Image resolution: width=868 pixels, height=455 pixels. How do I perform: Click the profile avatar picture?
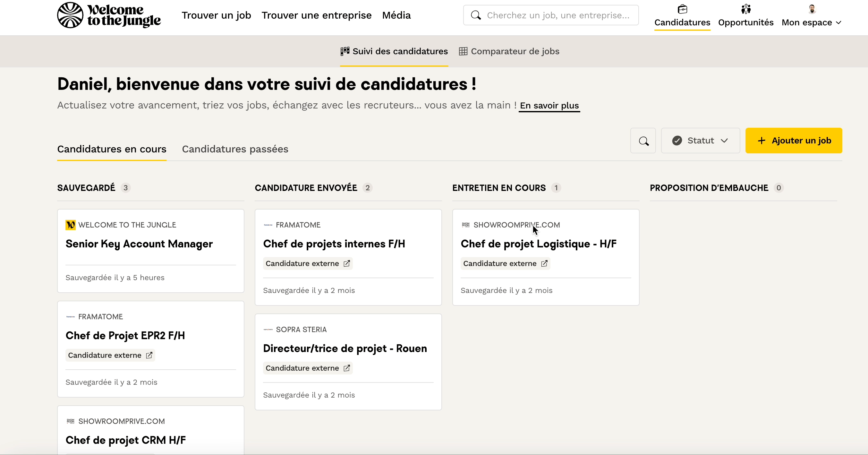[812, 9]
